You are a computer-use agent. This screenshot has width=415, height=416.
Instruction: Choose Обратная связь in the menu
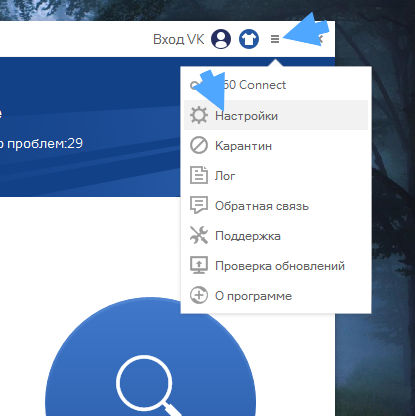point(276,206)
